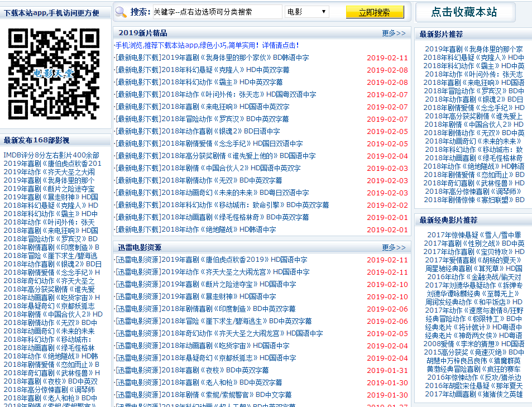The width and height of the screenshot is (532, 407).
Task: Open 2018年高分惊悚喜剧 调琴师 in left sidebar
Action: point(49,389)
